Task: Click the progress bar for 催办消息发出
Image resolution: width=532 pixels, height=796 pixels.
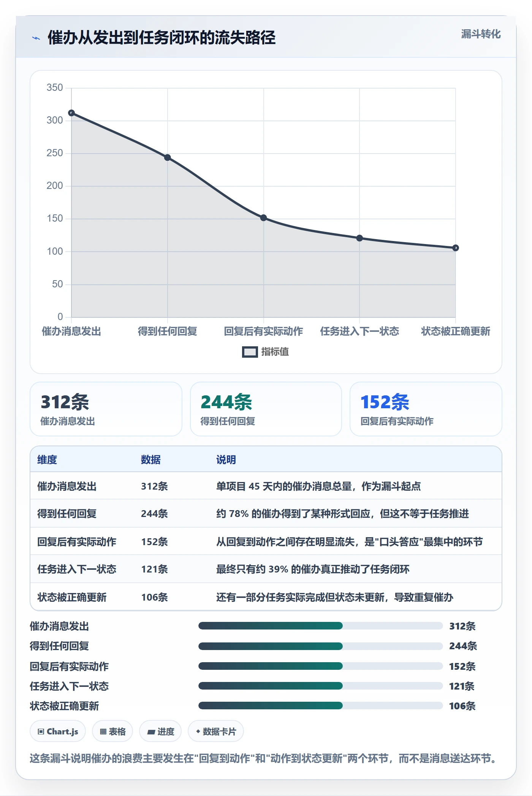Action: (320, 626)
